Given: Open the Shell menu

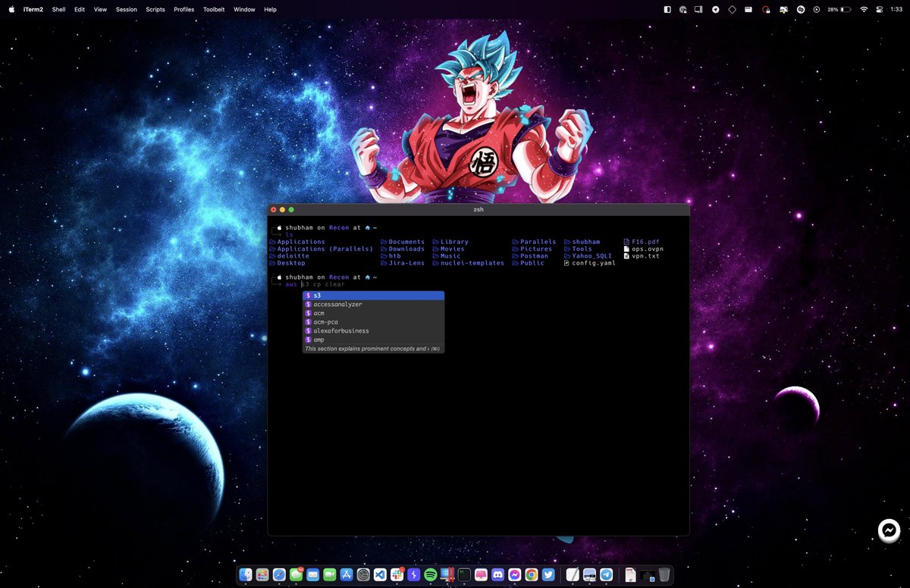Looking at the screenshot, I should click(x=59, y=10).
